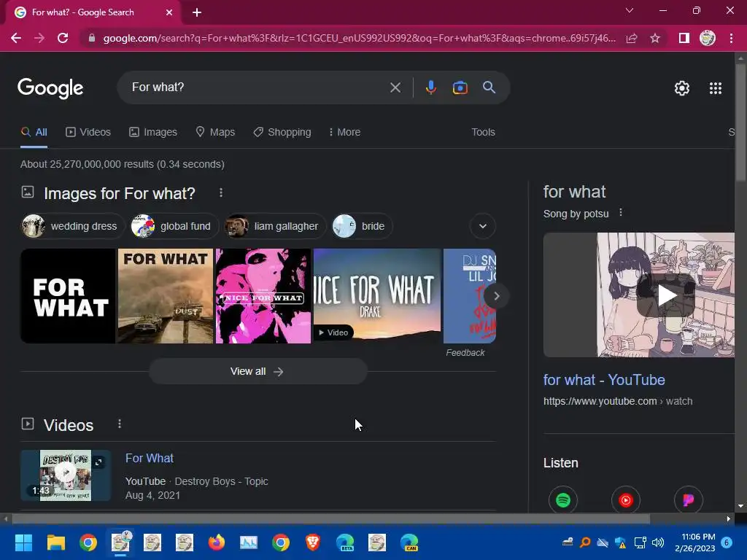Viewport: 747px width, 560px height.
Task: Open the Chrome profile avatar menu
Action: pos(708,38)
